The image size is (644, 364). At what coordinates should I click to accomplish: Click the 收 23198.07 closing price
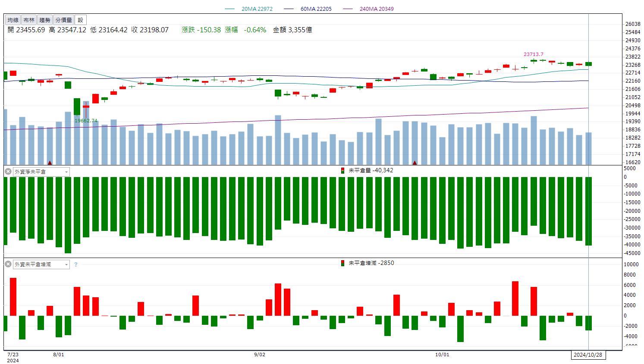pos(150,30)
